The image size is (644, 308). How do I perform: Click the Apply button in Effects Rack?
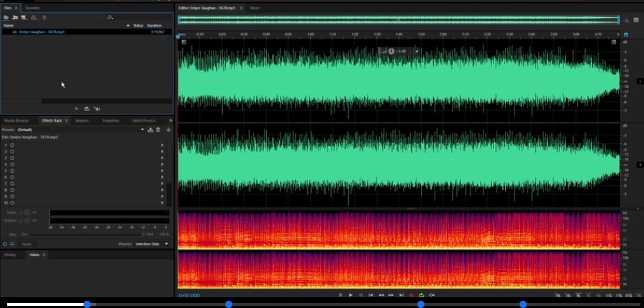27,244
